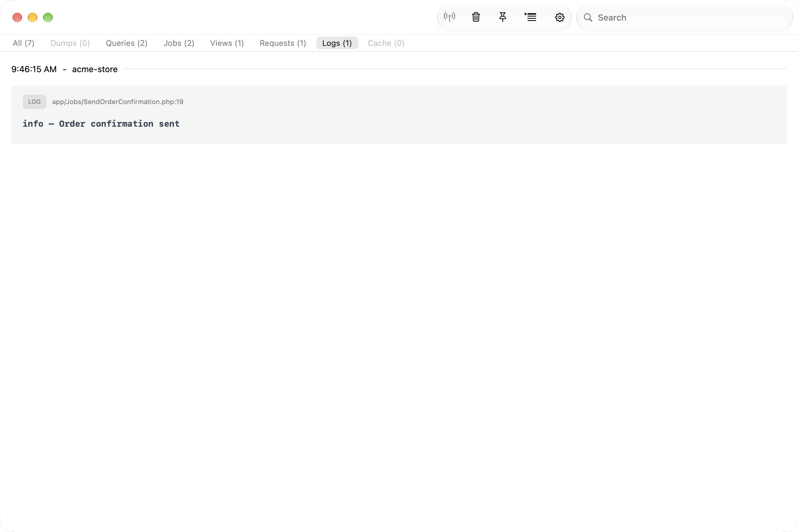Minimize the window with yellow button

click(33, 17)
